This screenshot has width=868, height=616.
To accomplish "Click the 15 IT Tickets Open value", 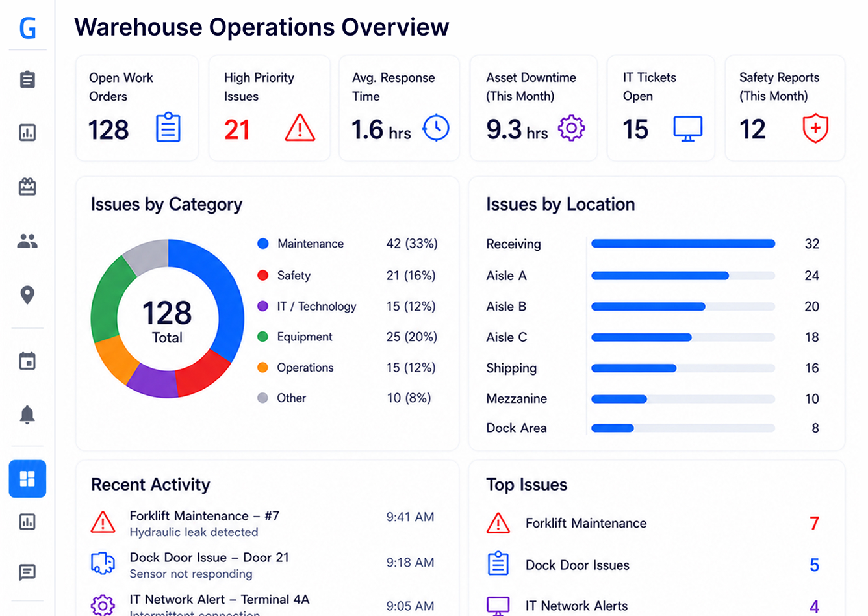I will click(635, 130).
